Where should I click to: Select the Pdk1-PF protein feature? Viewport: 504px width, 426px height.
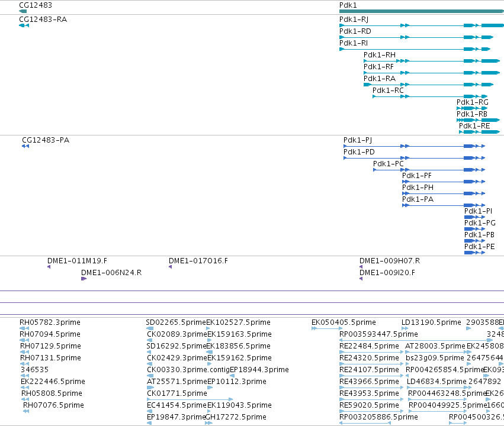point(444,182)
